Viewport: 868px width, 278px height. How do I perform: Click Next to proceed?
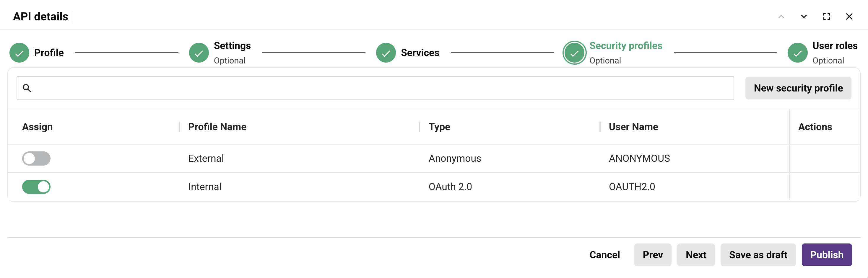tap(695, 255)
